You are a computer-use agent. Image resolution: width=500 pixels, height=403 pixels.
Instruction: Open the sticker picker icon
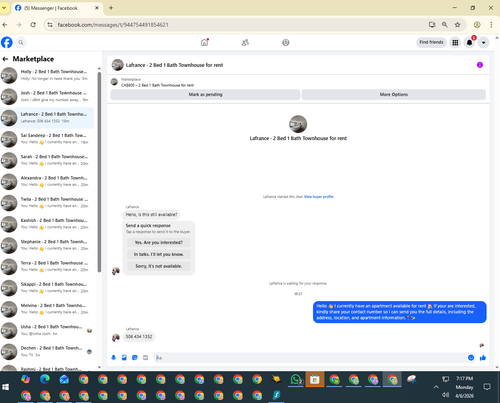135,358
